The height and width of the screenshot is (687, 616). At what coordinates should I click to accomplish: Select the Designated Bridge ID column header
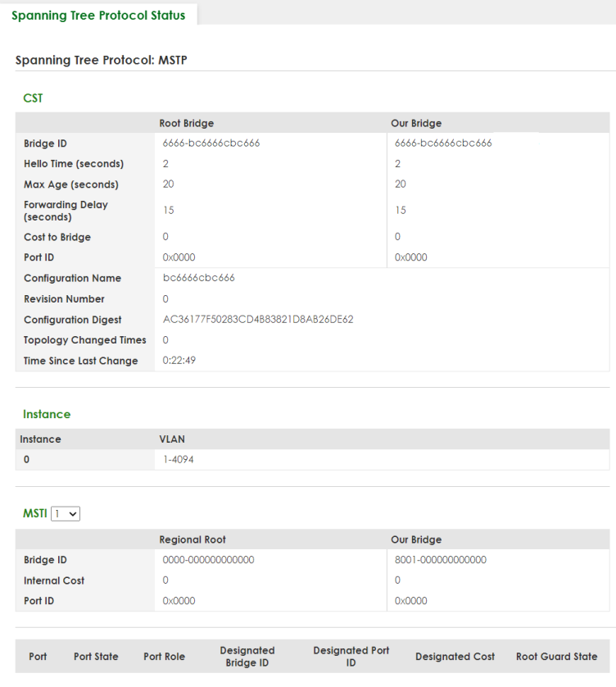tap(247, 657)
